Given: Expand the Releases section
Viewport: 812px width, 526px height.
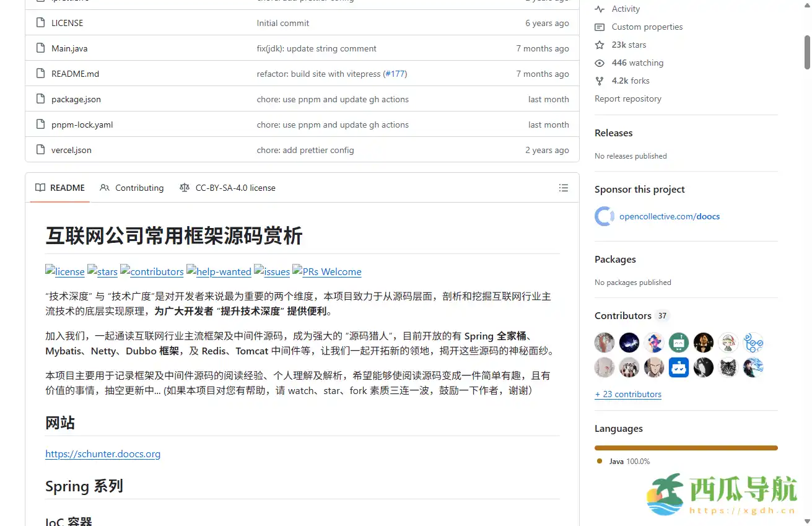Looking at the screenshot, I should (613, 133).
